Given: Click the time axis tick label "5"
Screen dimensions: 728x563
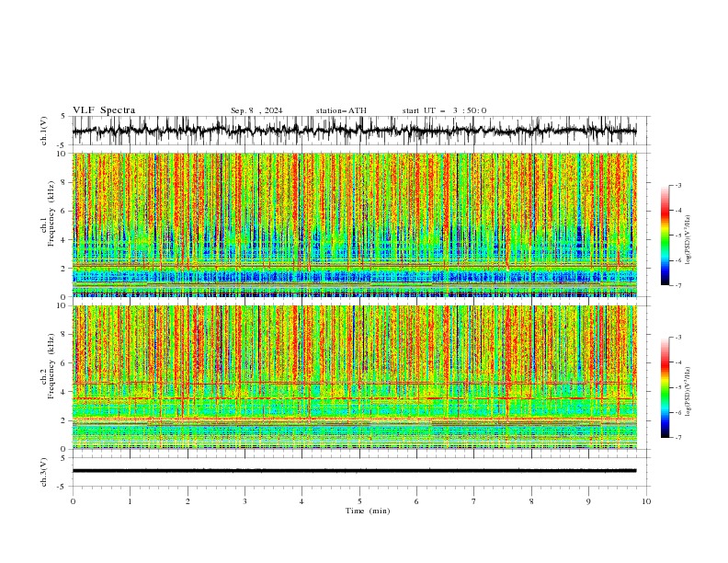Looking at the screenshot, I should click(359, 501).
